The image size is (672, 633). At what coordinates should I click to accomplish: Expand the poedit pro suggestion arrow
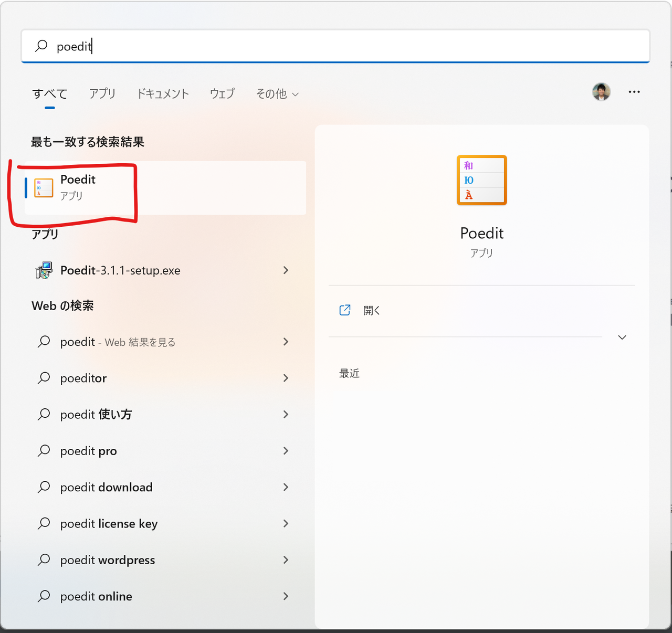[286, 451]
